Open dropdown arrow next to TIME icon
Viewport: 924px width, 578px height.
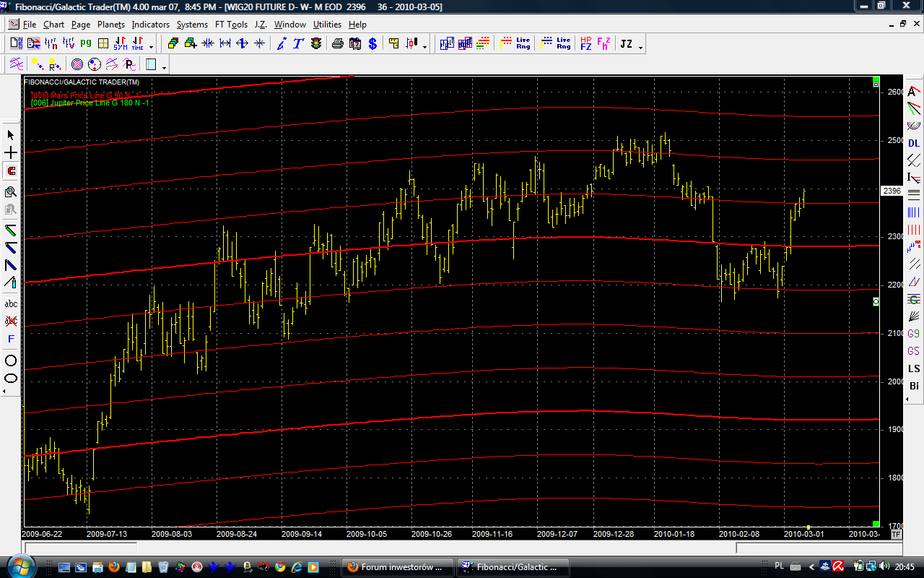[151, 48]
